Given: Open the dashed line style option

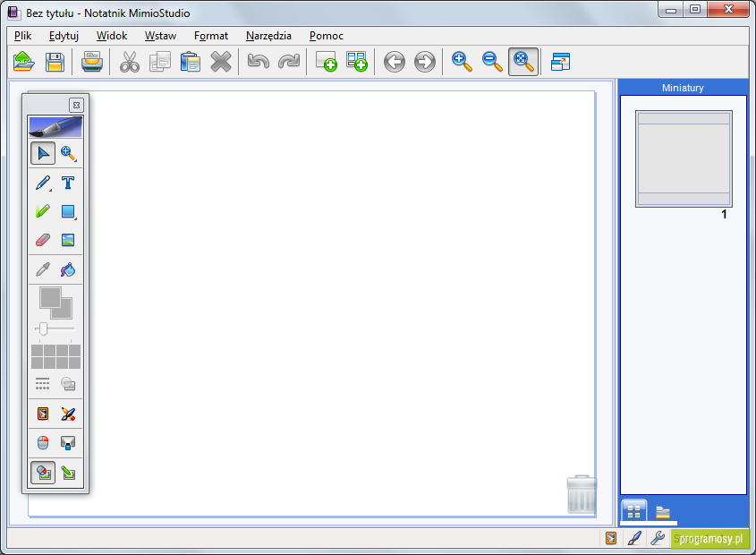Looking at the screenshot, I should [42, 384].
